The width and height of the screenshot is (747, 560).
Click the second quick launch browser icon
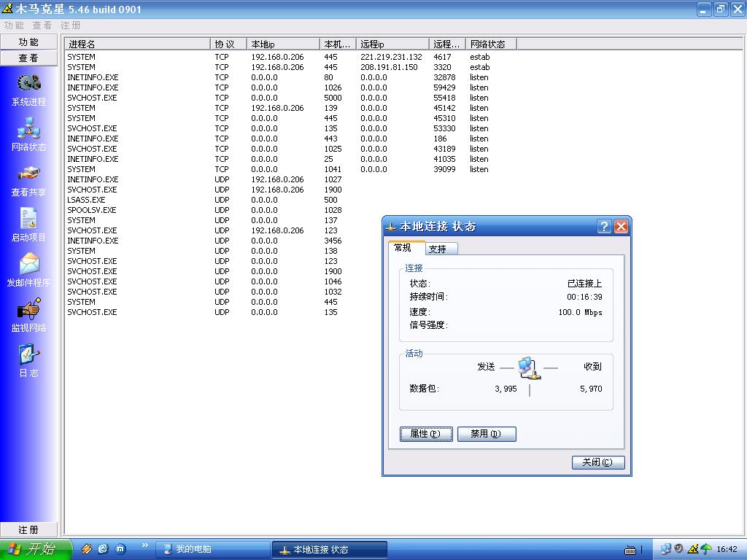(104, 549)
